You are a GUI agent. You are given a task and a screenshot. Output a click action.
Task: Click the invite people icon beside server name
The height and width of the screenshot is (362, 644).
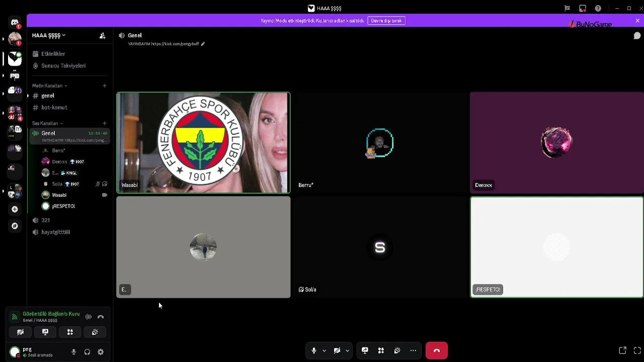(x=102, y=35)
